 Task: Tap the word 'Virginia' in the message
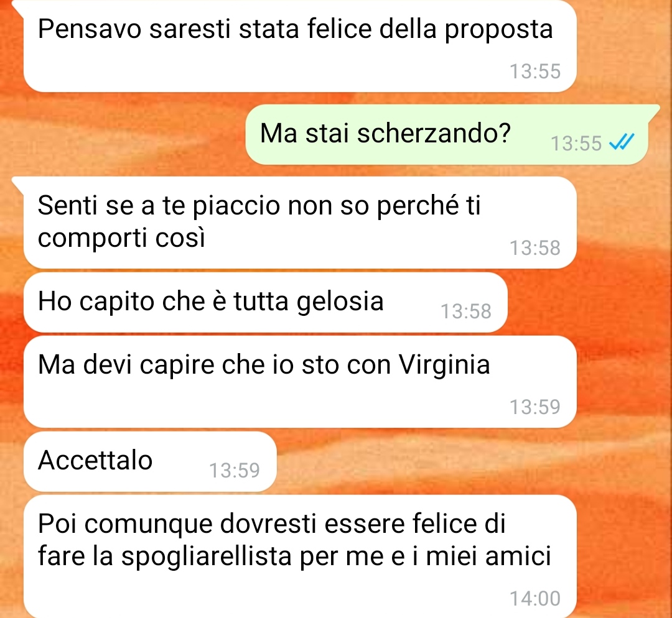(x=444, y=366)
